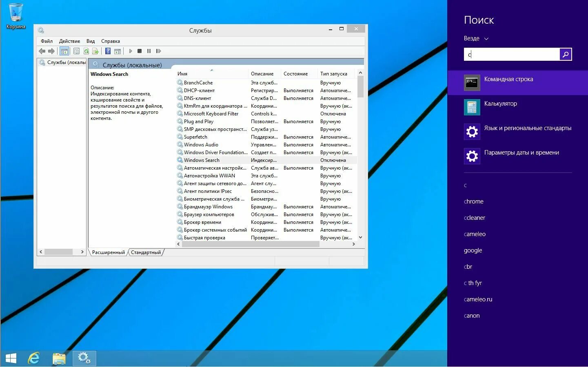Screen dimensions: 588x367
Task: Open Help via the question mark icon
Action: (108, 51)
